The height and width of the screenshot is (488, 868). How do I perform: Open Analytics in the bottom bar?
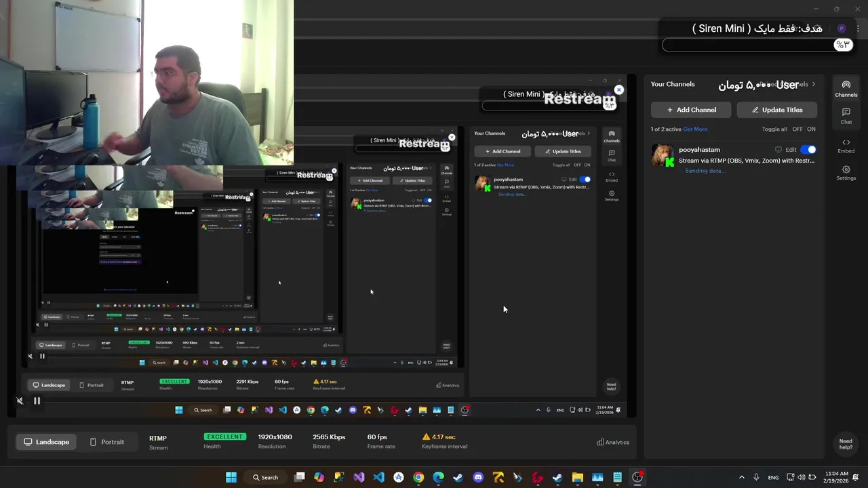pos(613,442)
